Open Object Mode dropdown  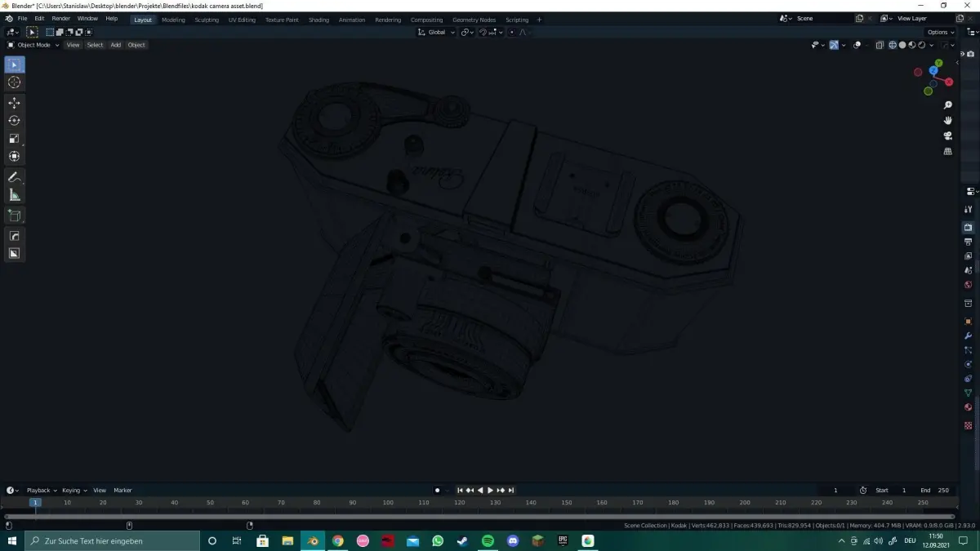(x=33, y=45)
